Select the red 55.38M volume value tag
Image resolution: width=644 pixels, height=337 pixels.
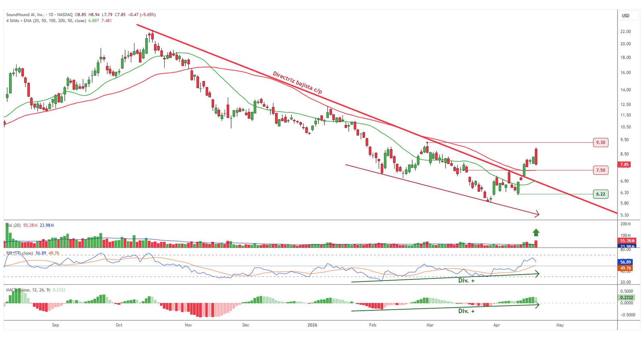(x=627, y=241)
